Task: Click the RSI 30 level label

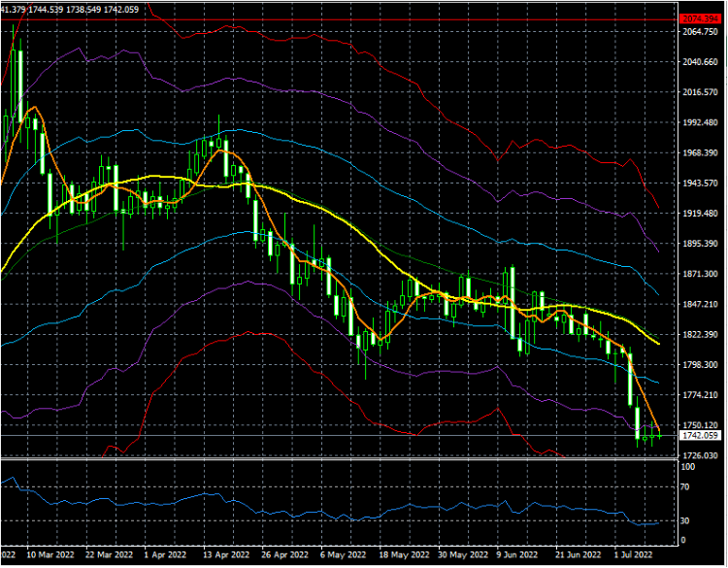Action: coord(685,521)
